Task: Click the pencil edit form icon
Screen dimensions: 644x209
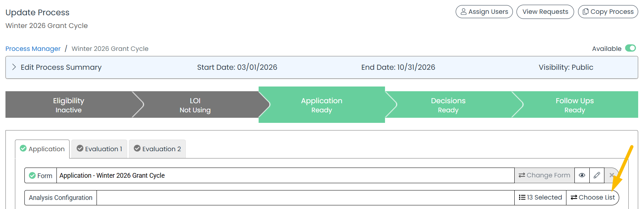Action: 597,175
